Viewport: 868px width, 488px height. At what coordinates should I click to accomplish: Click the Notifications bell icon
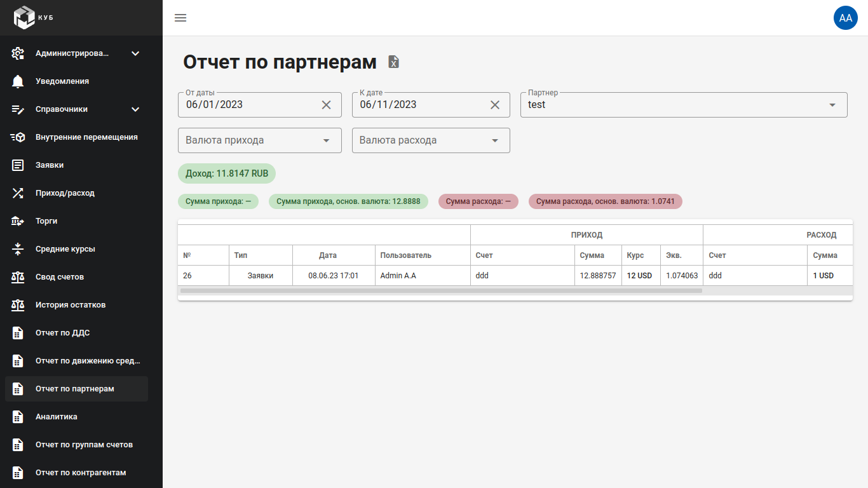point(18,81)
